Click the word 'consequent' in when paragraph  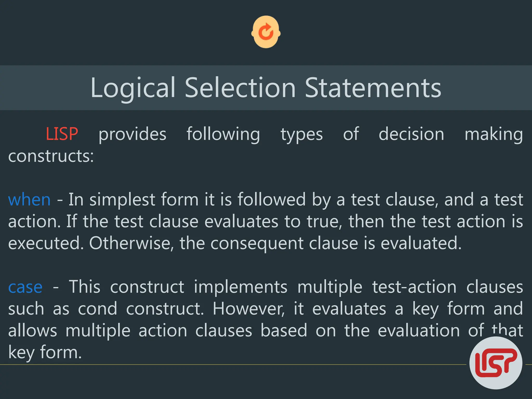[257, 244]
